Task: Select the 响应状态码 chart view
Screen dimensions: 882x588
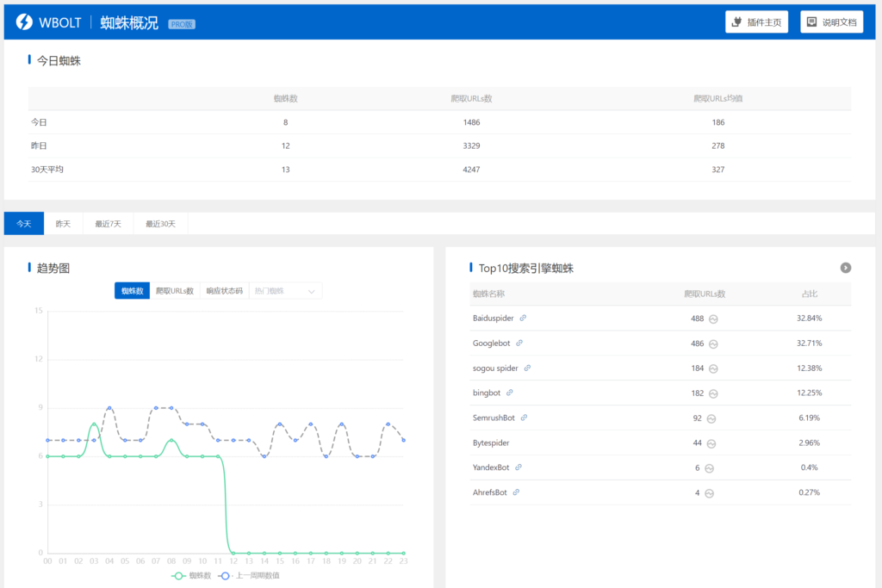Action: pyautogui.click(x=225, y=290)
